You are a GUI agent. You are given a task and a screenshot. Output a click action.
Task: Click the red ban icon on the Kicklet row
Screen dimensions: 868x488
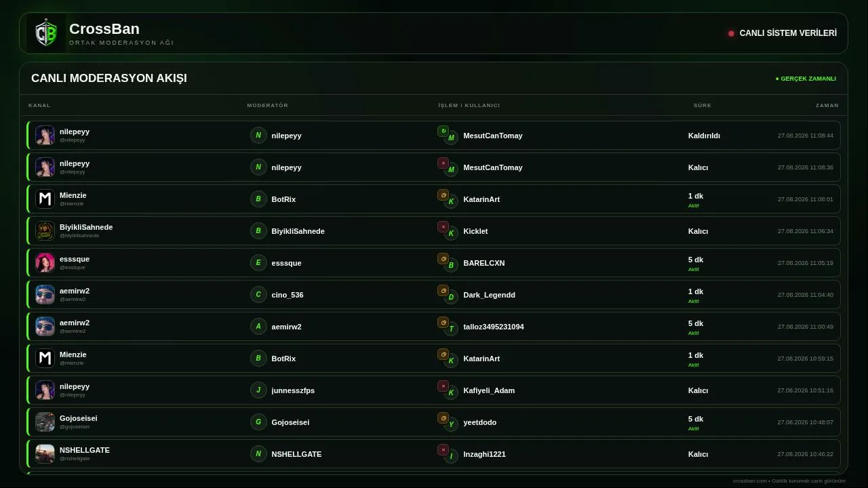click(443, 226)
